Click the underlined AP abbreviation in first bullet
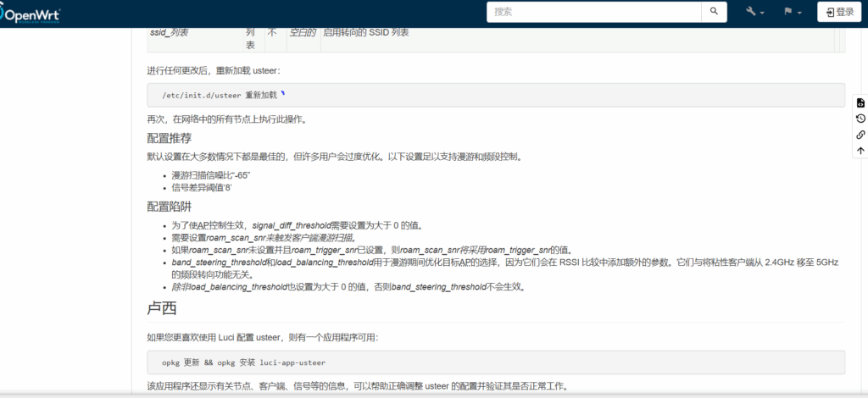 click(x=202, y=225)
